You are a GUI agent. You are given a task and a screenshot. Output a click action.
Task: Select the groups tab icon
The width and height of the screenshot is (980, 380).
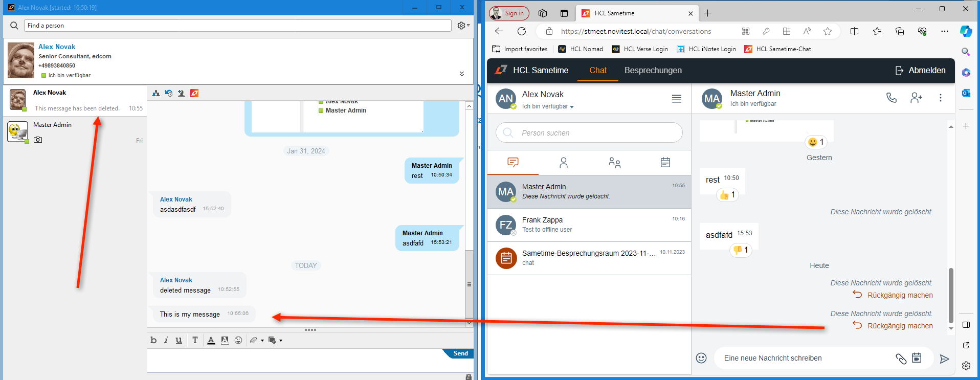coord(614,163)
